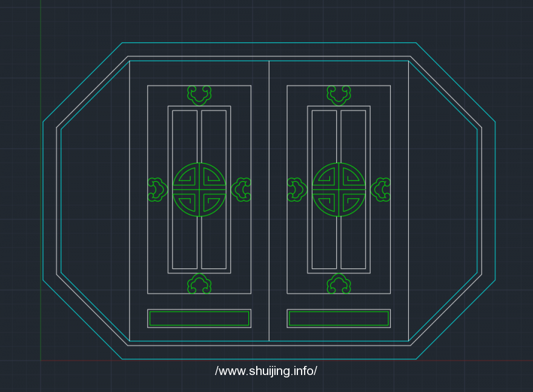Click left-edge cloud ornament of the right door
The height and width of the screenshot is (392, 533).
point(297,190)
